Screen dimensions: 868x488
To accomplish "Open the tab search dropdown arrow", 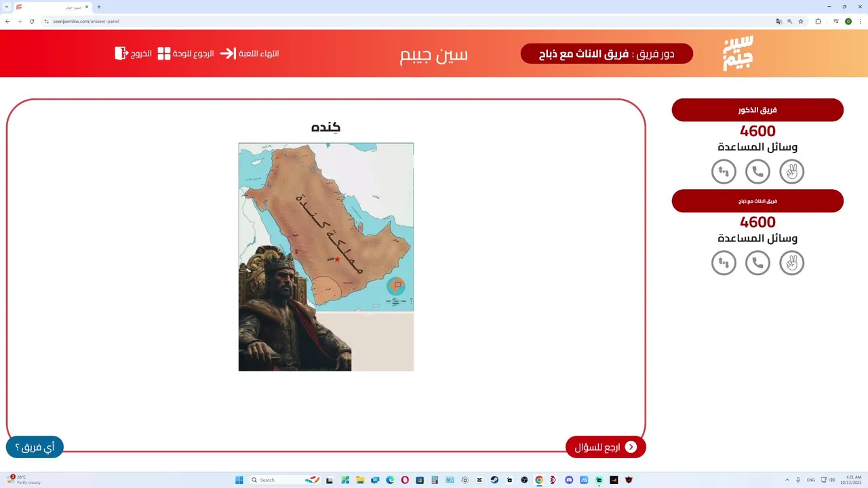I will (6, 7).
